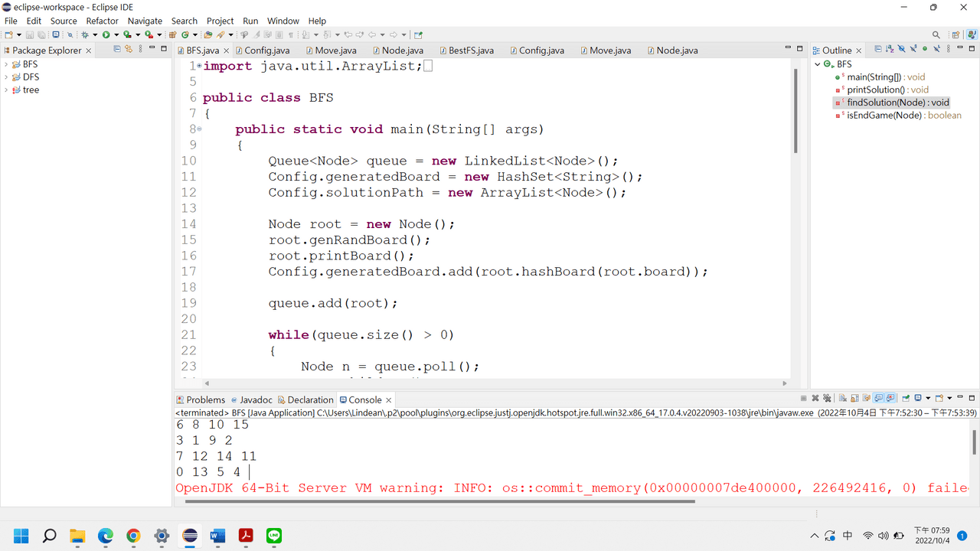The width and height of the screenshot is (980, 551).
Task: Collapse all items in Outline view
Action: click(x=878, y=49)
